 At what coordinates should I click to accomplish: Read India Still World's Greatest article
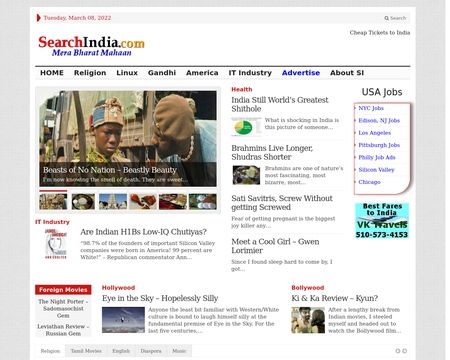coord(280,104)
